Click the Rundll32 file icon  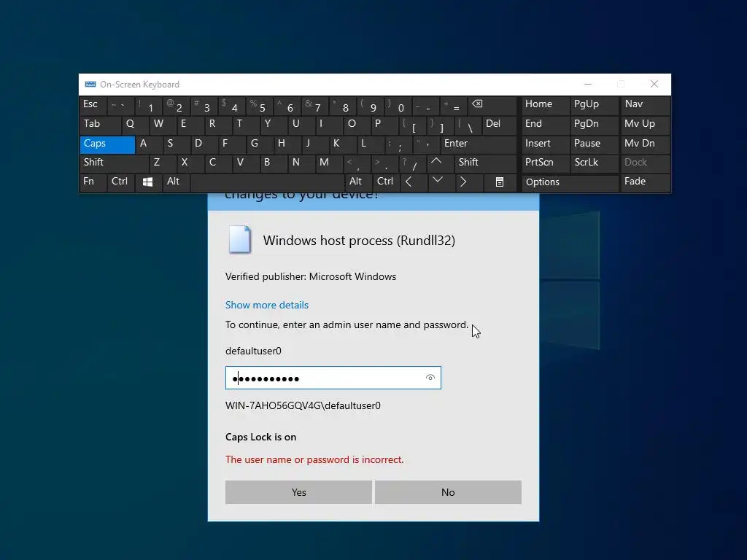(x=239, y=239)
